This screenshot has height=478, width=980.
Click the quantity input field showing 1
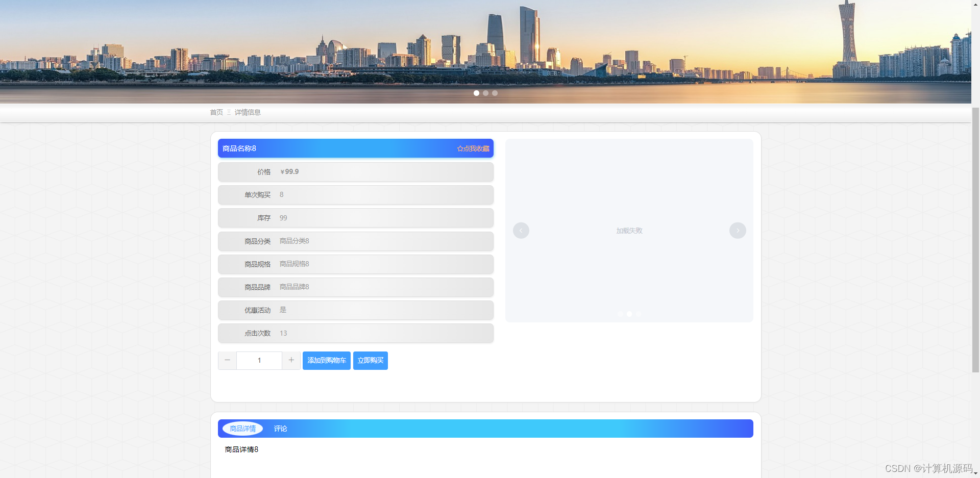(259, 360)
